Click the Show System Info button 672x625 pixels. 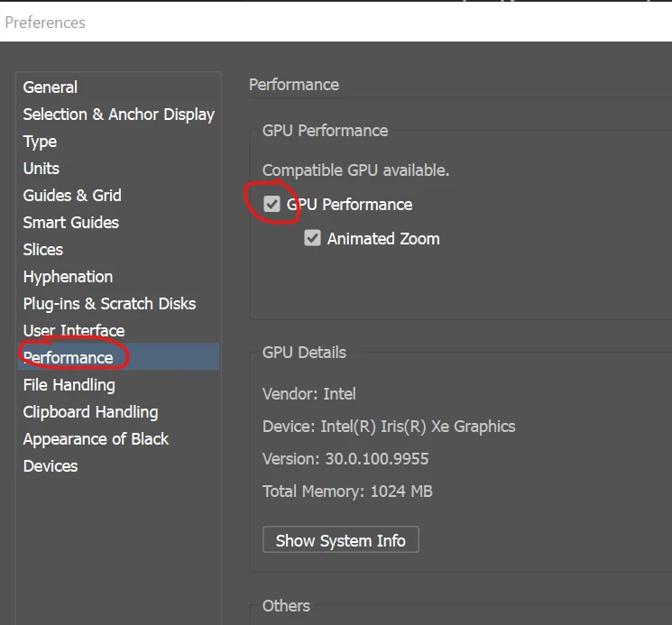341,541
